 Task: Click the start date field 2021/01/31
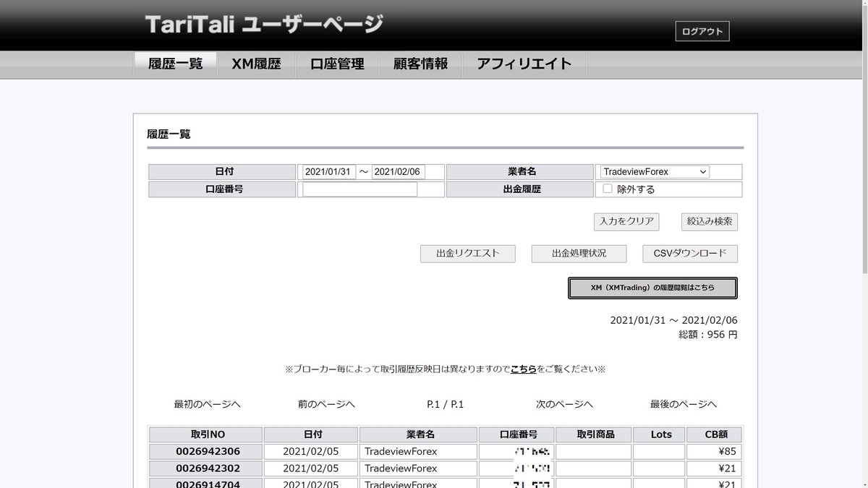click(329, 172)
